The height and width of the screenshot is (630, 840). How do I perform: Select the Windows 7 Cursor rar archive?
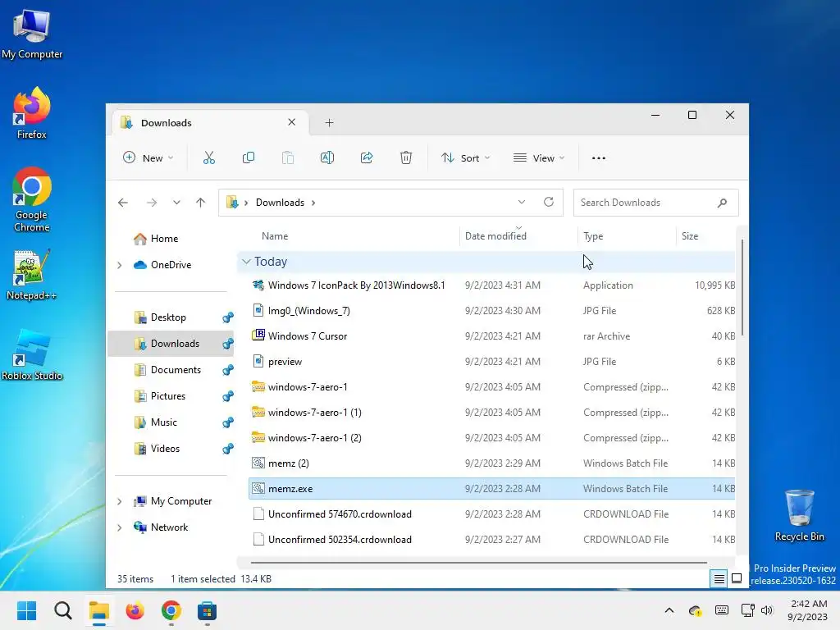(492, 336)
